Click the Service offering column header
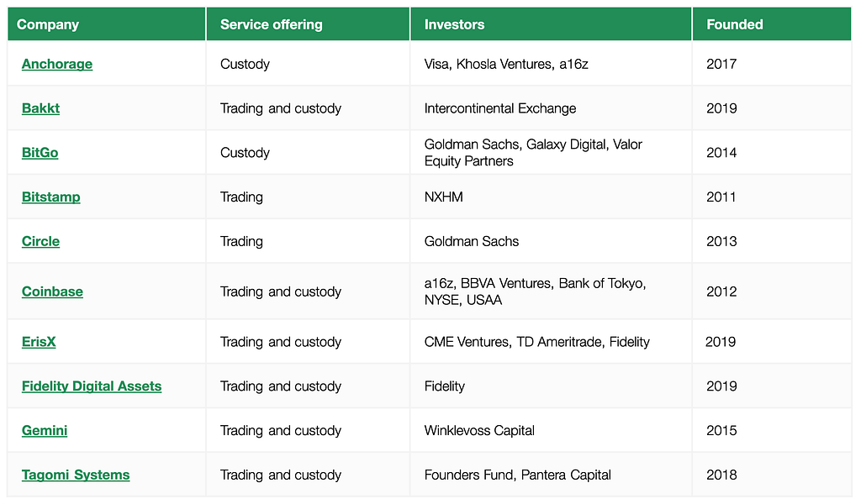 [x=272, y=24]
